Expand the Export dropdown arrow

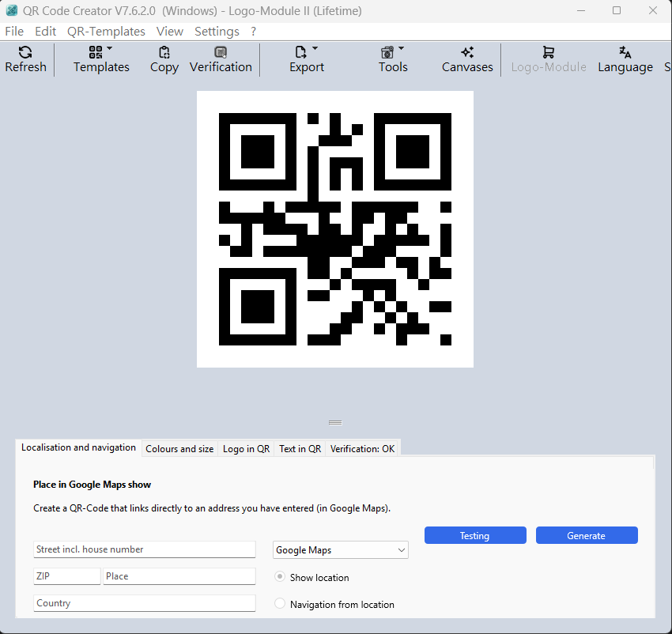coord(315,48)
